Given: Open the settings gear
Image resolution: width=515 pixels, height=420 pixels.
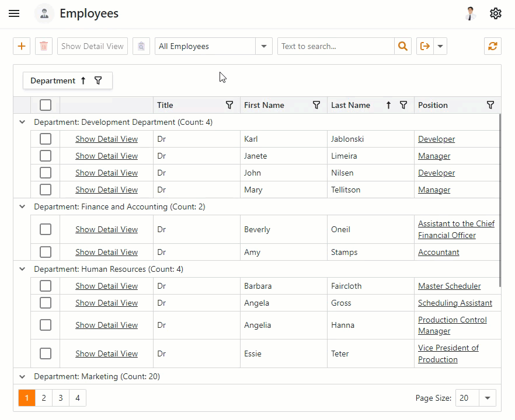Looking at the screenshot, I should click(x=495, y=13).
